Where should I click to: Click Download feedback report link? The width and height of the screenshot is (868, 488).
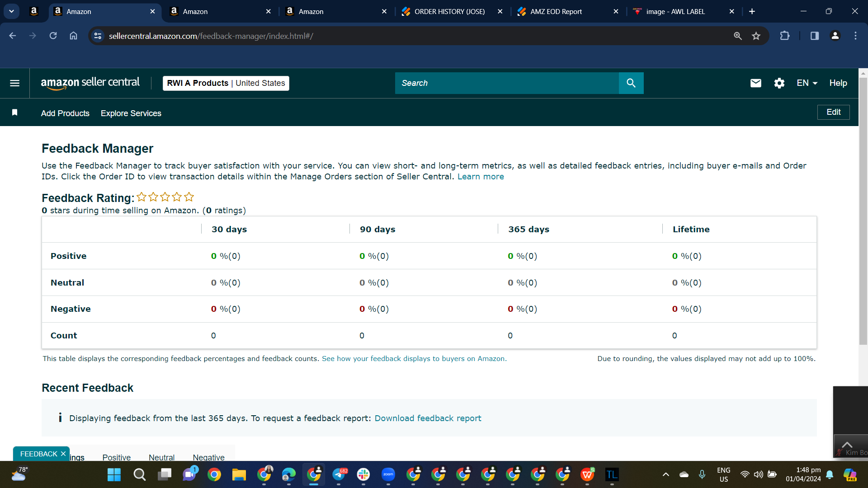(428, 418)
